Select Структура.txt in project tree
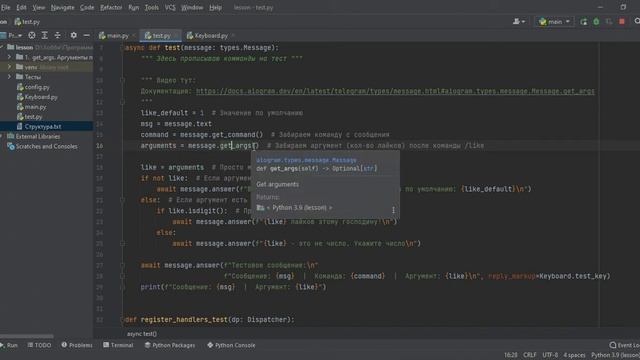Image resolution: width=640 pixels, height=360 pixels. tap(39, 127)
